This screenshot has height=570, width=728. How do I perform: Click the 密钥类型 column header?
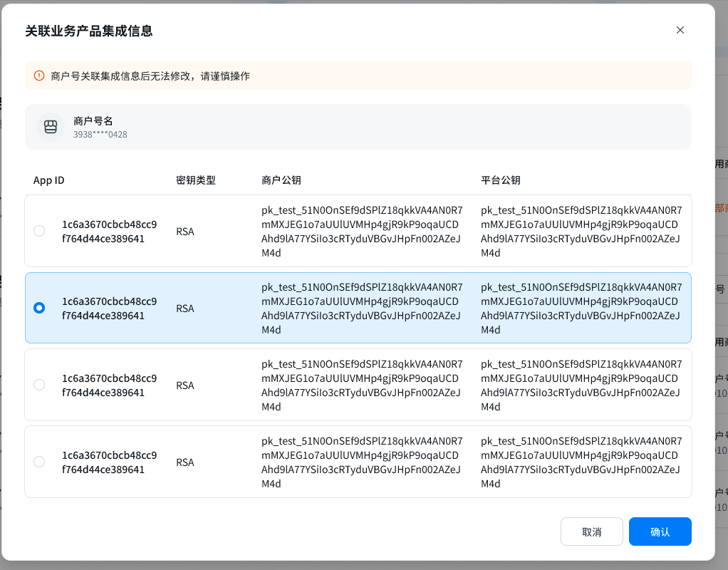(x=196, y=180)
